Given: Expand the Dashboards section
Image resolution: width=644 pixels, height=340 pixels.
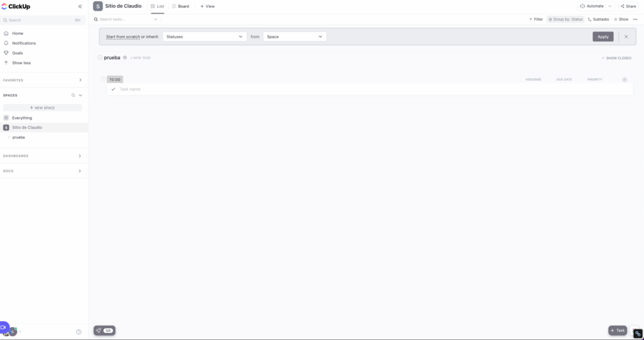Looking at the screenshot, I should [x=80, y=156].
